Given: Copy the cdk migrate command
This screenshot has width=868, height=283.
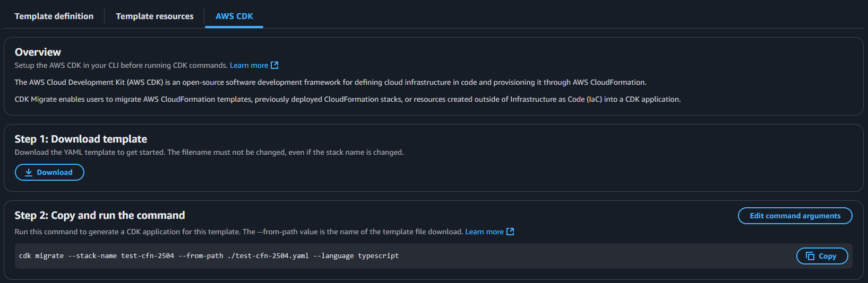Looking at the screenshot, I should (x=822, y=256).
